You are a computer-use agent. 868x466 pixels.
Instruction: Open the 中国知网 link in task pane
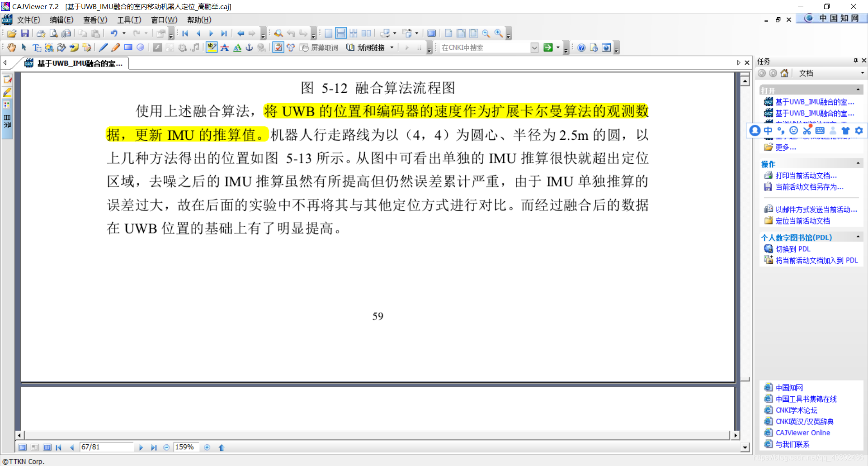coord(789,388)
